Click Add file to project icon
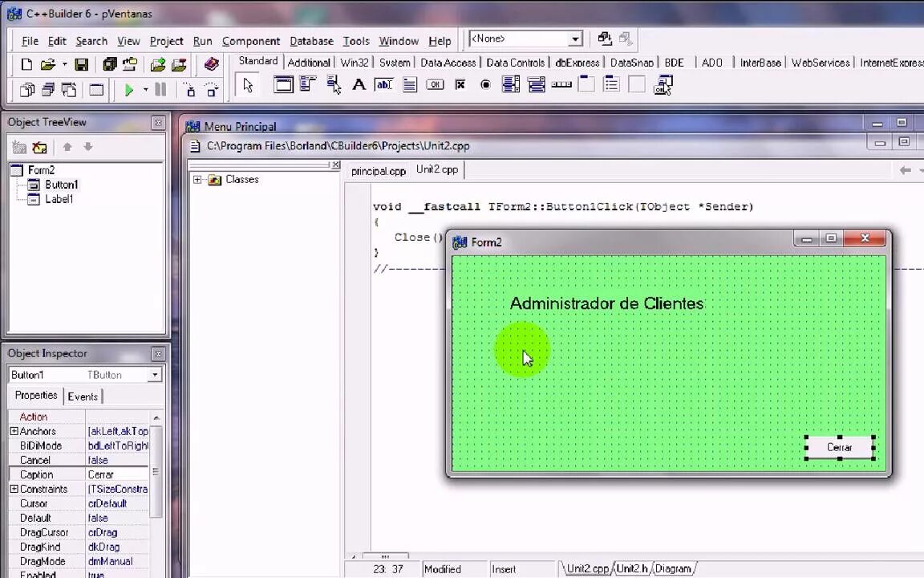924x578 pixels. [x=157, y=64]
